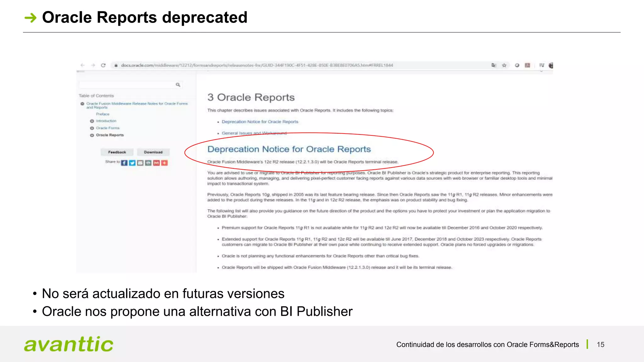Click the paragraph starting 'You are advised to use'

(380, 178)
